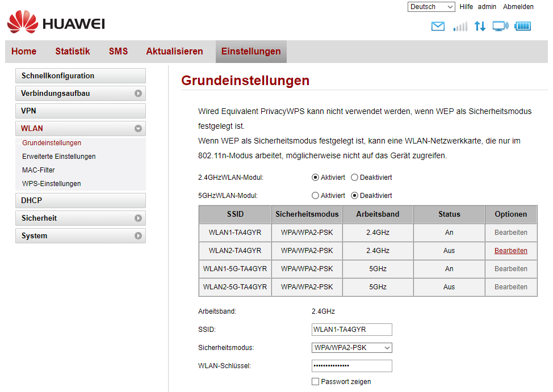
Task: Expand the System sidebar section arrow
Action: pos(138,236)
